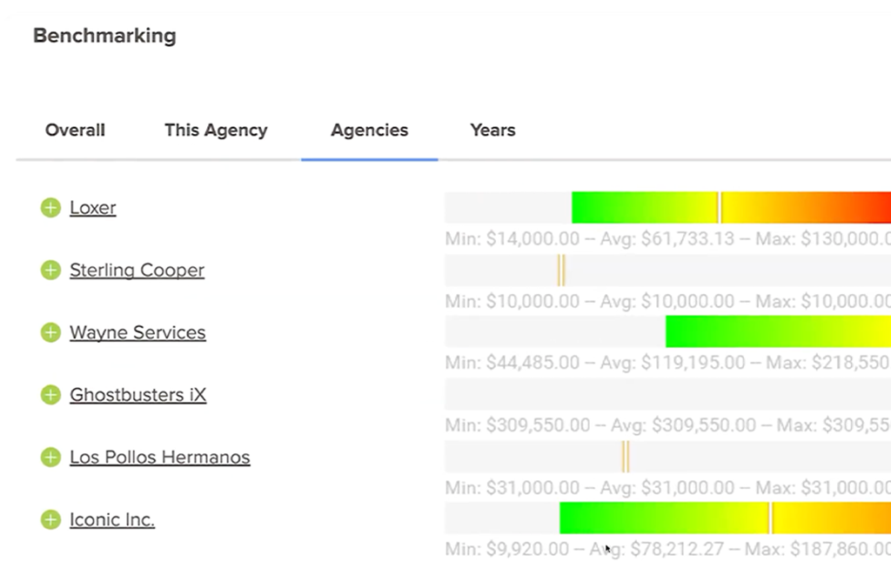Select the Sterling Cooper Min $10,000.00 stats text
Screen dimensions: 891x588
pyautogui.click(x=667, y=301)
